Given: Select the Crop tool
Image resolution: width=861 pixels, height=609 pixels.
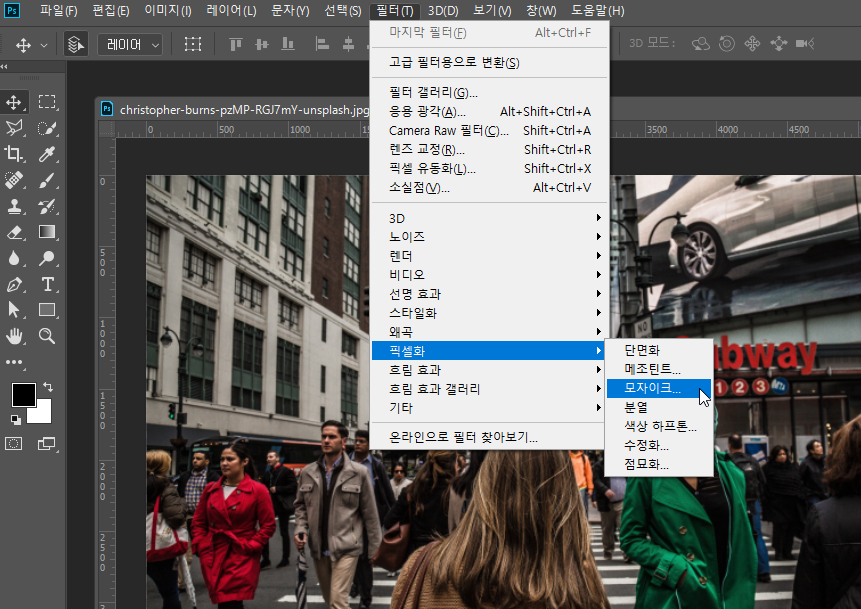Looking at the screenshot, I should click(14, 155).
